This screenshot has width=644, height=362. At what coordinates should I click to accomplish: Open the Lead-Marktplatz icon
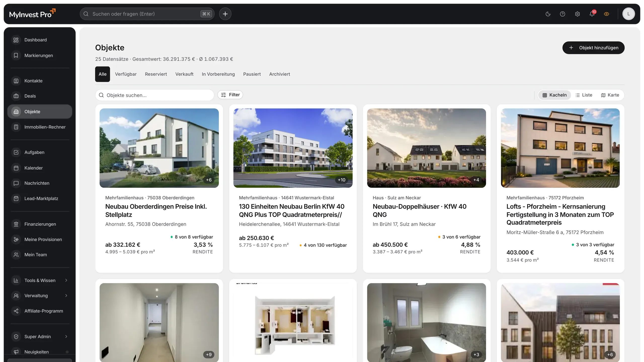click(16, 199)
